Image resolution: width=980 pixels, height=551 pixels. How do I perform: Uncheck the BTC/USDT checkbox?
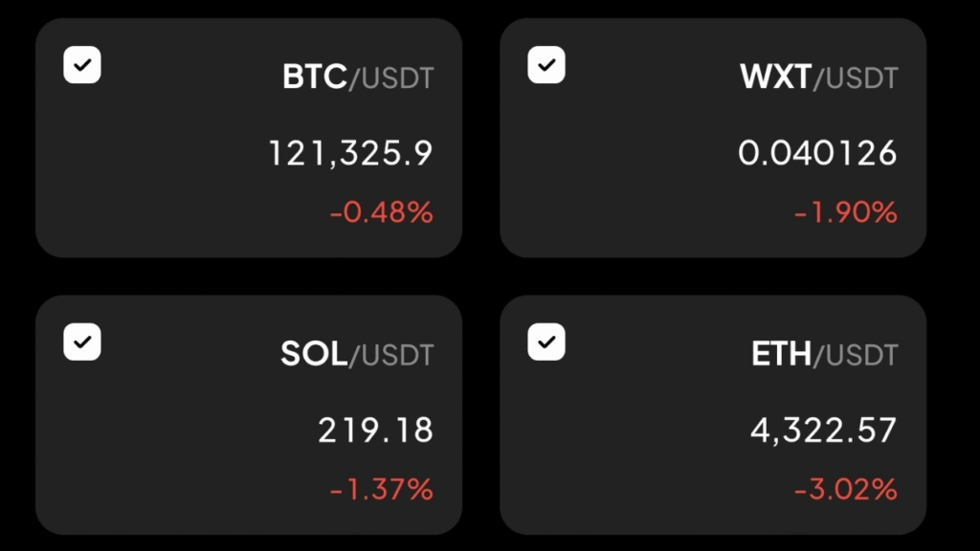[82, 66]
